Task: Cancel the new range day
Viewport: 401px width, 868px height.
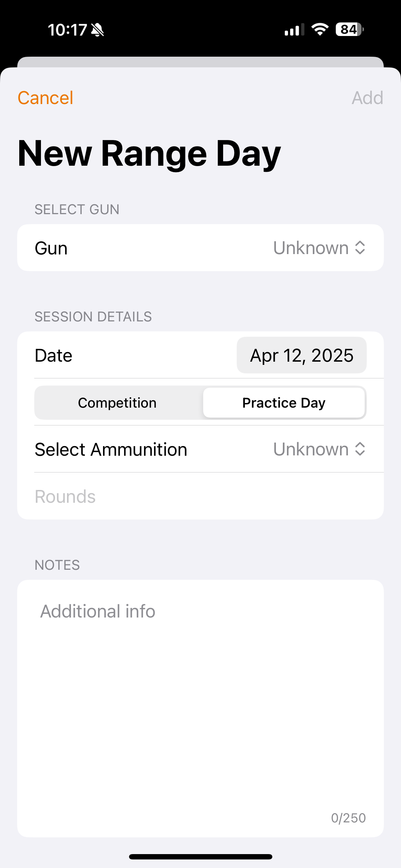Action: click(x=46, y=98)
